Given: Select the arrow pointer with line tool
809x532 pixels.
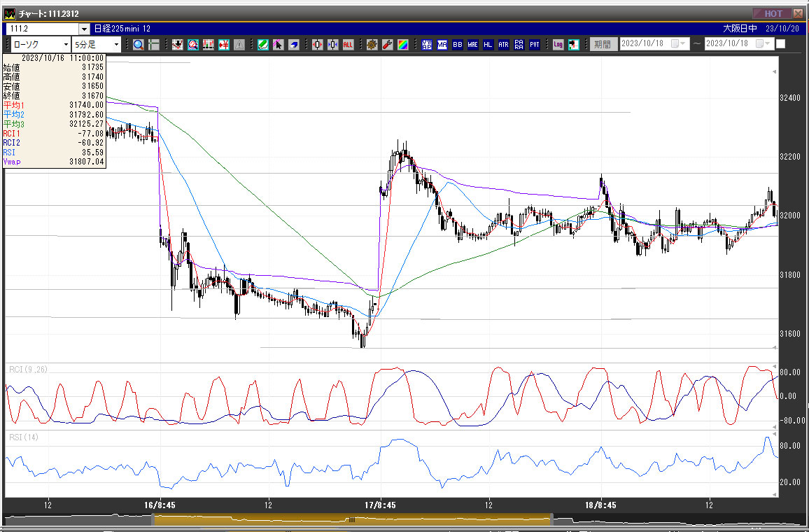Looking at the screenshot, I should pos(278,45).
